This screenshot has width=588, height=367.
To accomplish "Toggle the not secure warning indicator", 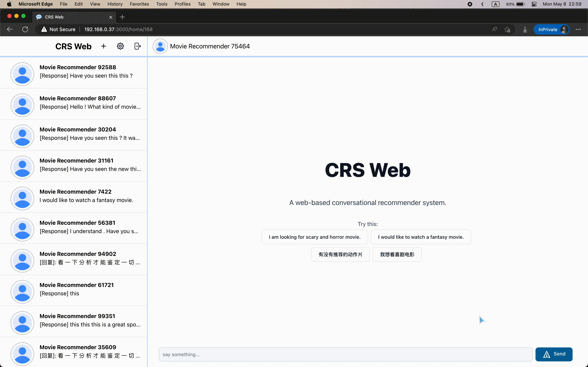I will click(44, 29).
